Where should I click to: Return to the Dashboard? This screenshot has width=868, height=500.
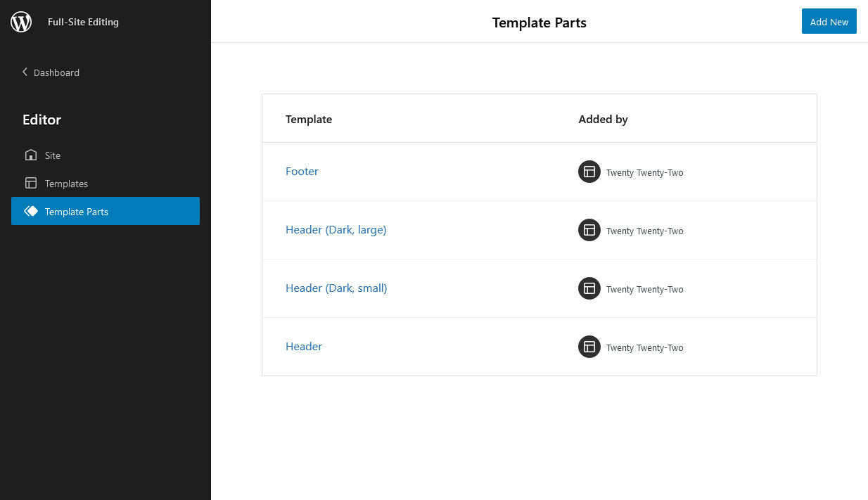(56, 72)
